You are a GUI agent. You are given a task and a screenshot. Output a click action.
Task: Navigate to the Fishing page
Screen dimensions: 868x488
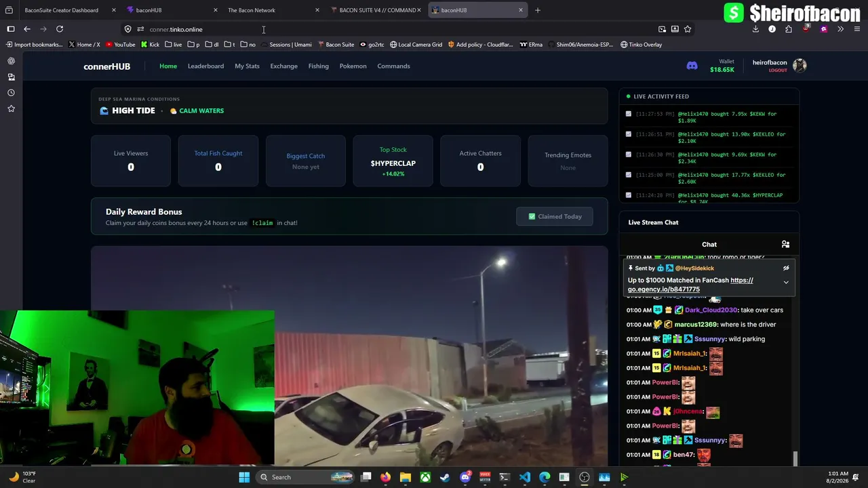point(318,66)
